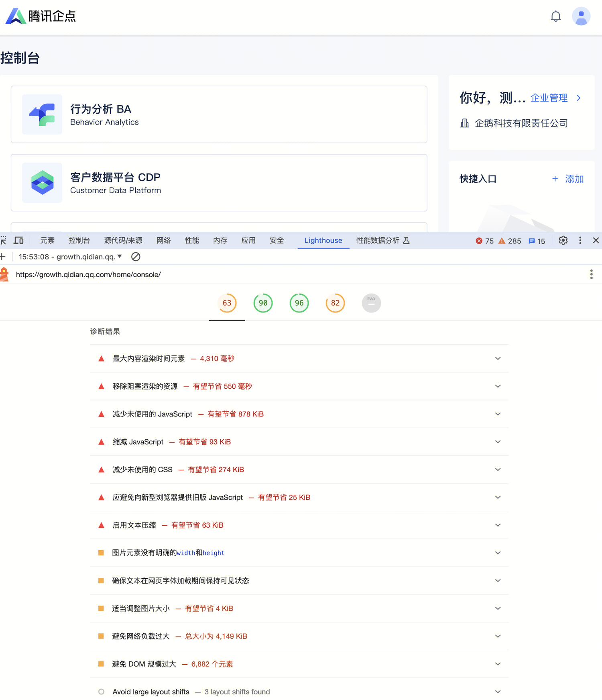Click the 企鹅科技有限责任公司 company name

tap(521, 123)
